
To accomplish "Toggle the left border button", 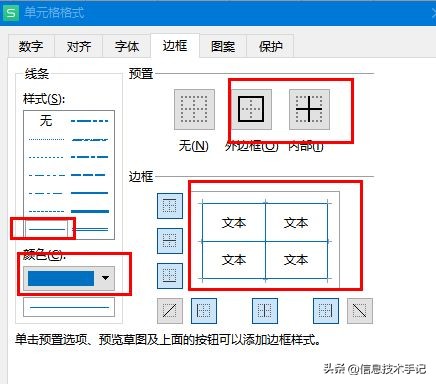I will tap(204, 311).
